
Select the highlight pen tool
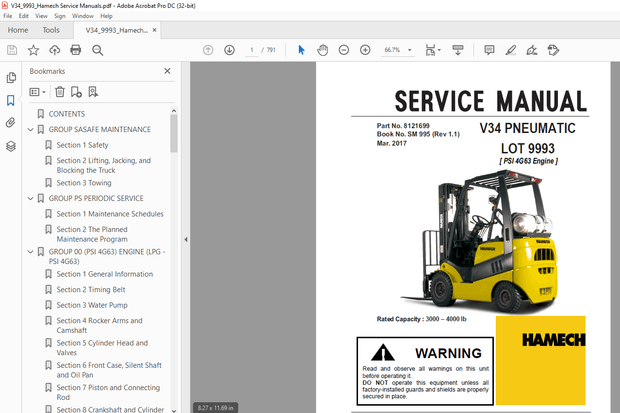(x=511, y=50)
